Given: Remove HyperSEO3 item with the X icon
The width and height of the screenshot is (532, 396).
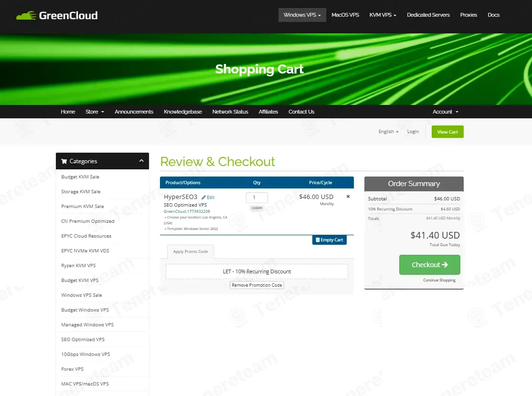Looking at the screenshot, I should click(x=348, y=196).
